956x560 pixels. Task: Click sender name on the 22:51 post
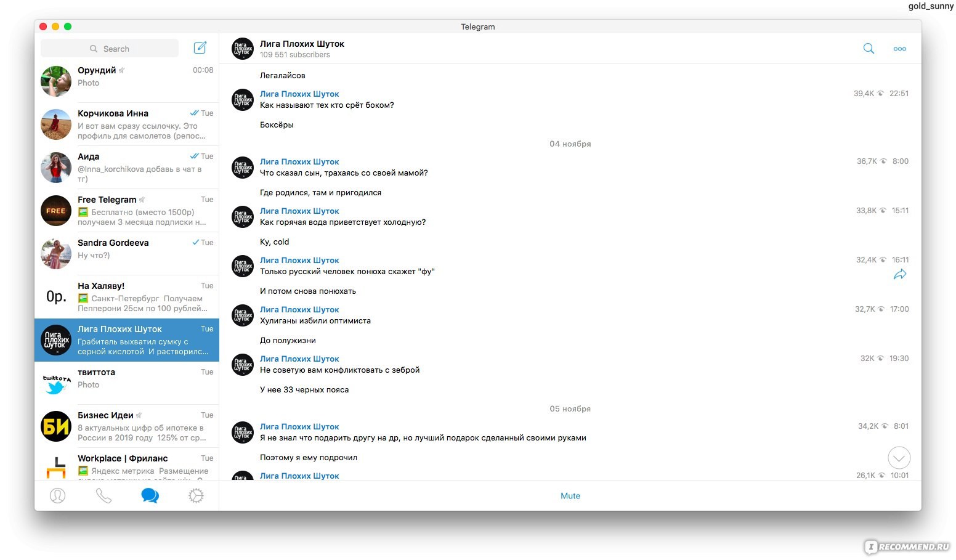click(299, 94)
